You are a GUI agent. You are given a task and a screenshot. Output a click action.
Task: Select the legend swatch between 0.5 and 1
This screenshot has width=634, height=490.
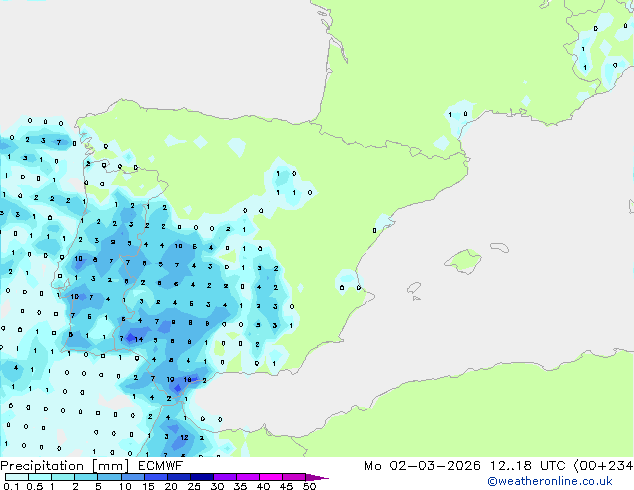40,477
